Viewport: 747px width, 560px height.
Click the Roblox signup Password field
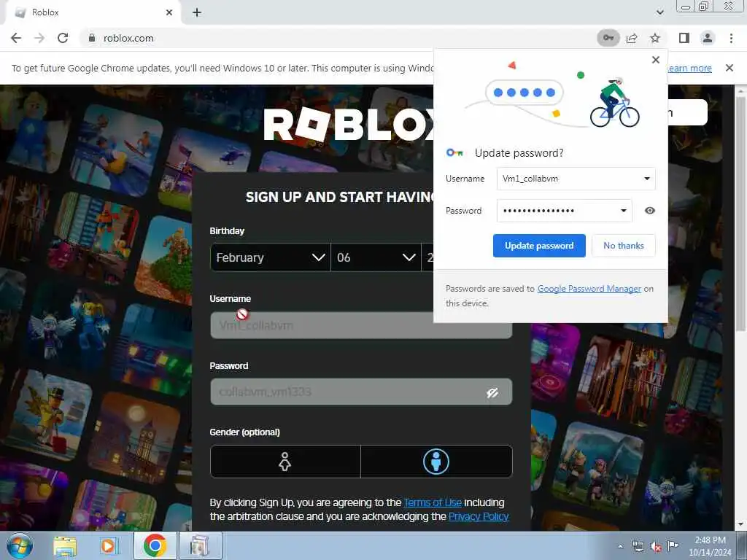coord(361,392)
